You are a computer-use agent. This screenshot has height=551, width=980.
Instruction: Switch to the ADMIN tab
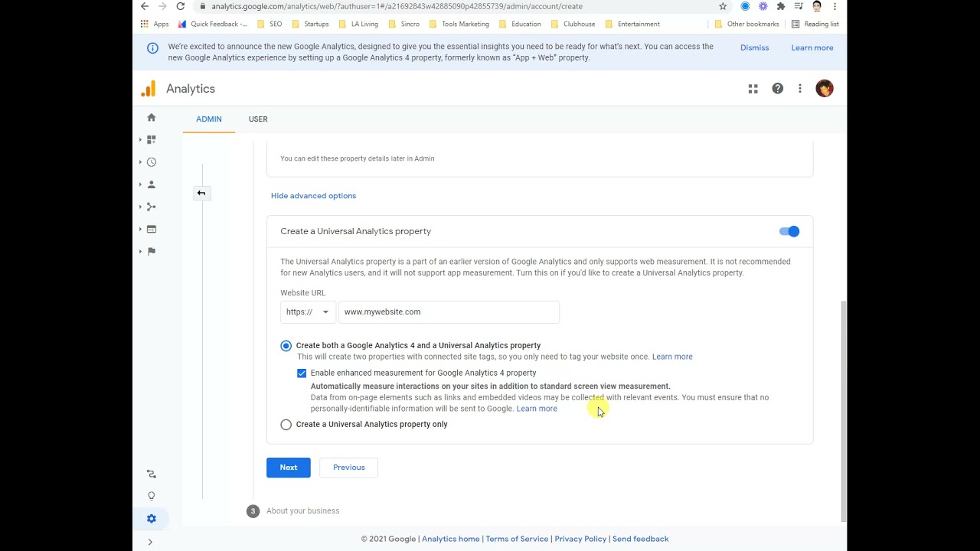click(x=209, y=119)
